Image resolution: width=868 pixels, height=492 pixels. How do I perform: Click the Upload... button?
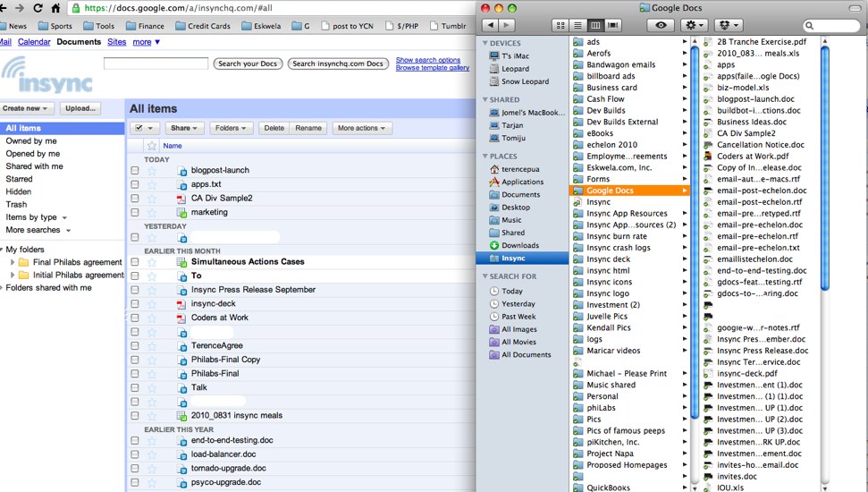pos(80,108)
